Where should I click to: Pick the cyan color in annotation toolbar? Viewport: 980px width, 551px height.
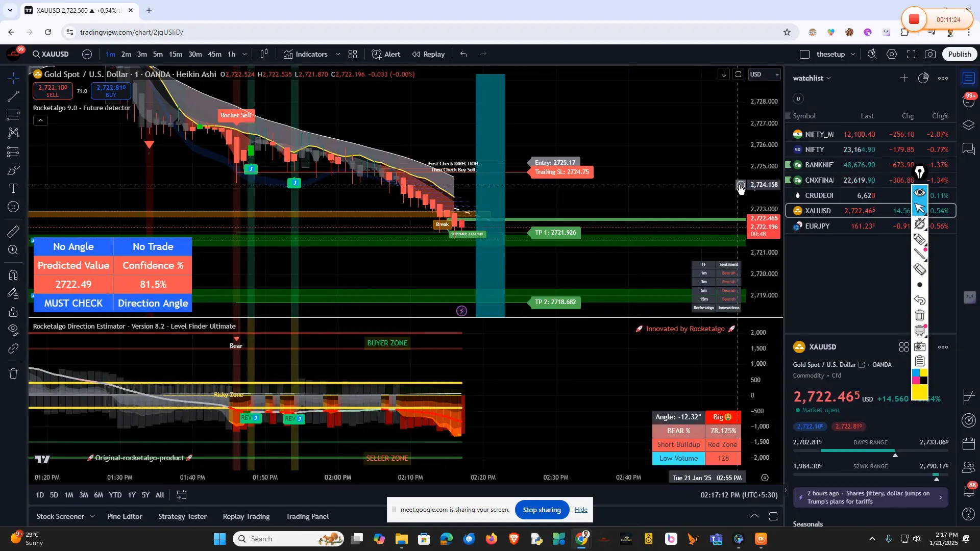click(916, 373)
